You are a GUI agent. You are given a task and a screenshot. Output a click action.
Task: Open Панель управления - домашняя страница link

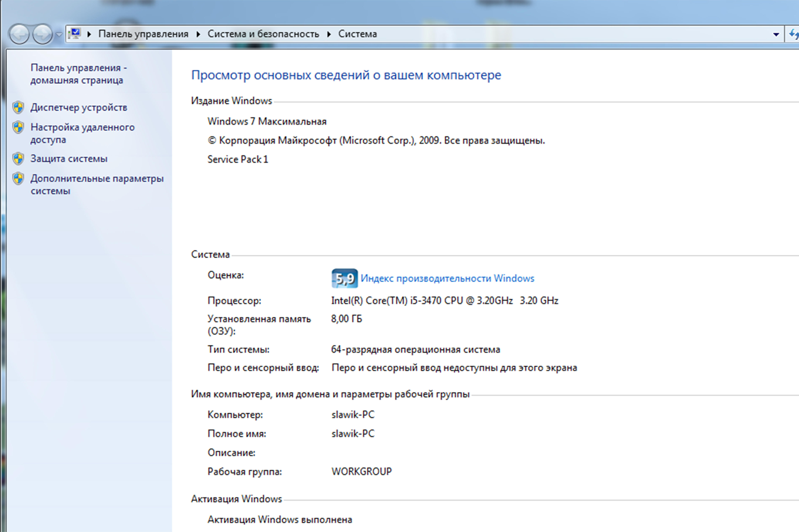pos(78,74)
